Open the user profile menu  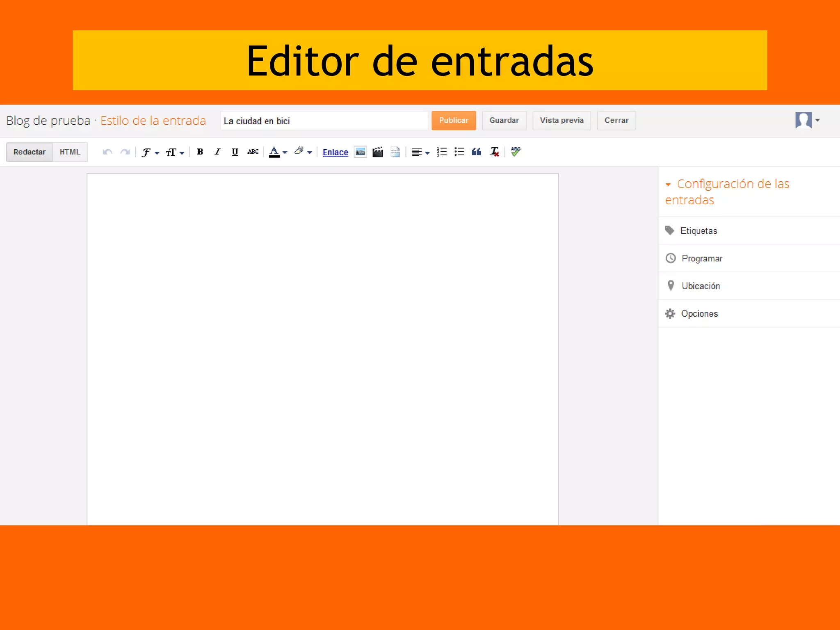(807, 121)
